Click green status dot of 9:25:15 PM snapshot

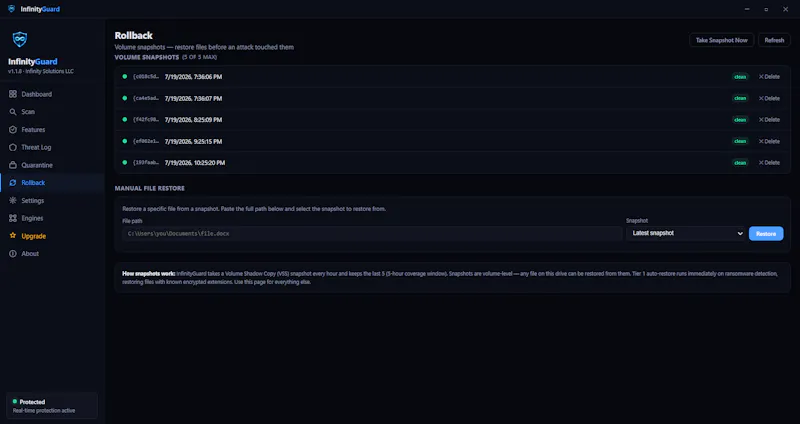tap(124, 141)
